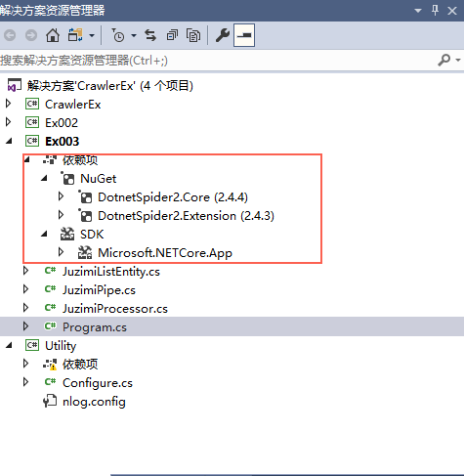464x476 pixels.
Task: Click the JuzimiListEntity.cs C# file icon
Action: 50,271
